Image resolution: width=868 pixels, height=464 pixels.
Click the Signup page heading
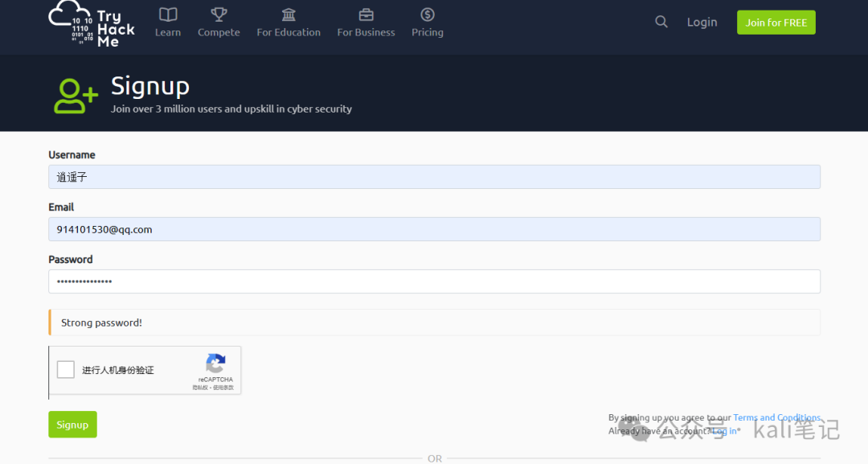pyautogui.click(x=150, y=86)
